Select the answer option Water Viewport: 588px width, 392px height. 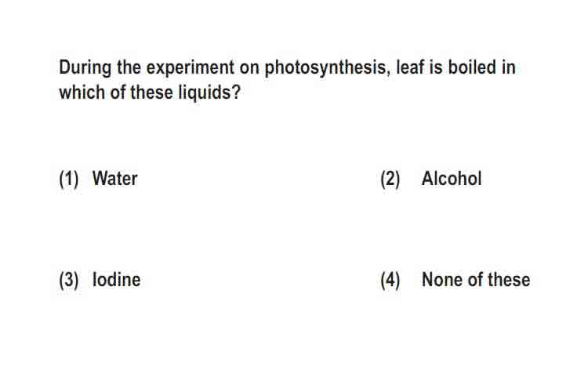[x=114, y=179]
